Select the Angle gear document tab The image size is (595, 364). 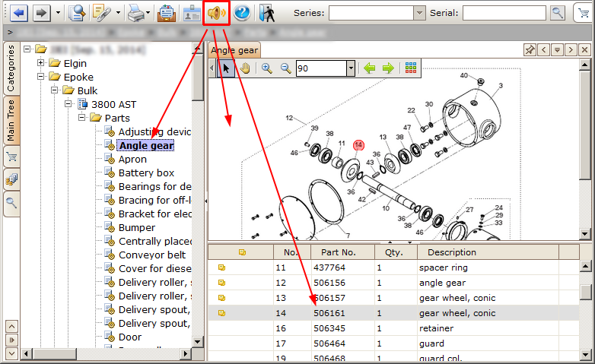pos(234,50)
